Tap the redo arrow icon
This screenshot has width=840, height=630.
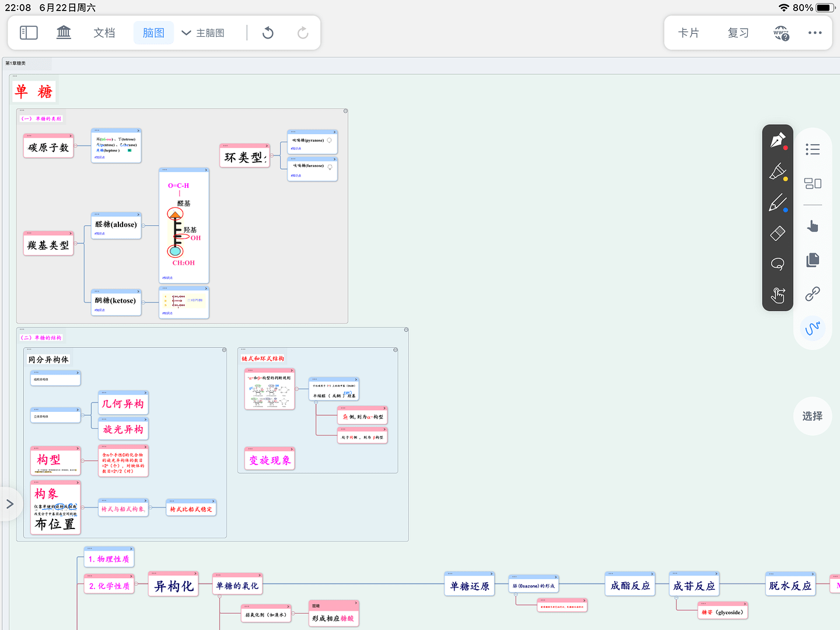point(303,33)
